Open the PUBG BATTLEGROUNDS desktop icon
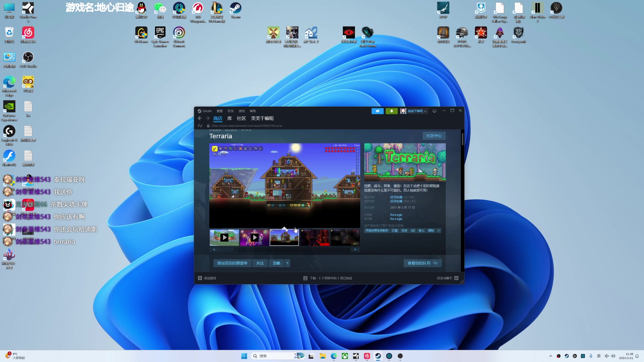This screenshot has width=644, height=362. 462,37
